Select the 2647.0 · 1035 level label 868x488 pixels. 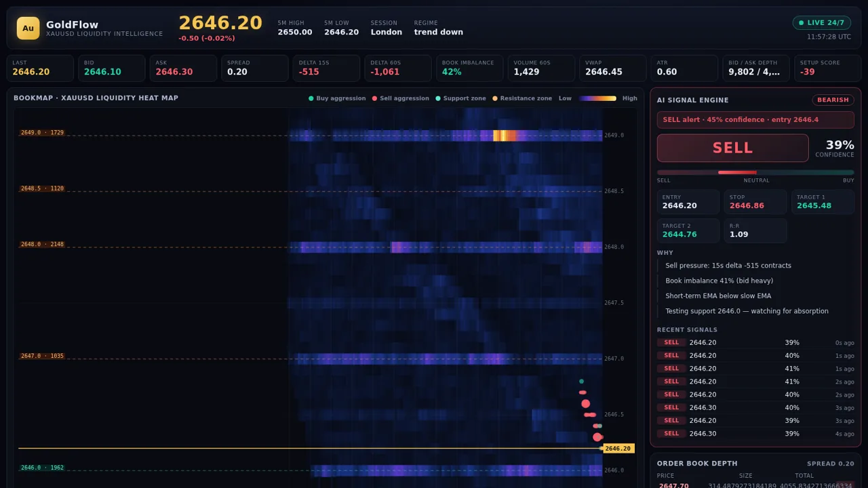tap(42, 356)
